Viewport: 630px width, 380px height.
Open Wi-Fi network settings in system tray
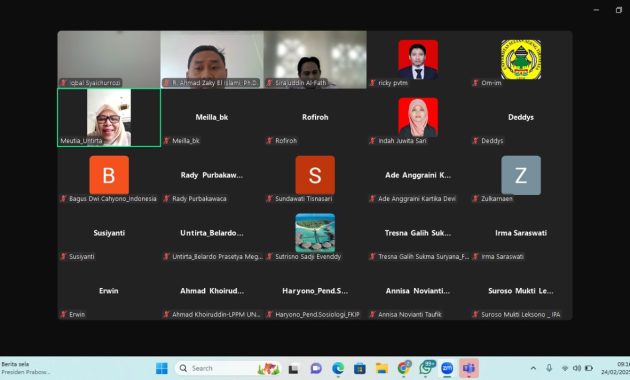(x=565, y=368)
